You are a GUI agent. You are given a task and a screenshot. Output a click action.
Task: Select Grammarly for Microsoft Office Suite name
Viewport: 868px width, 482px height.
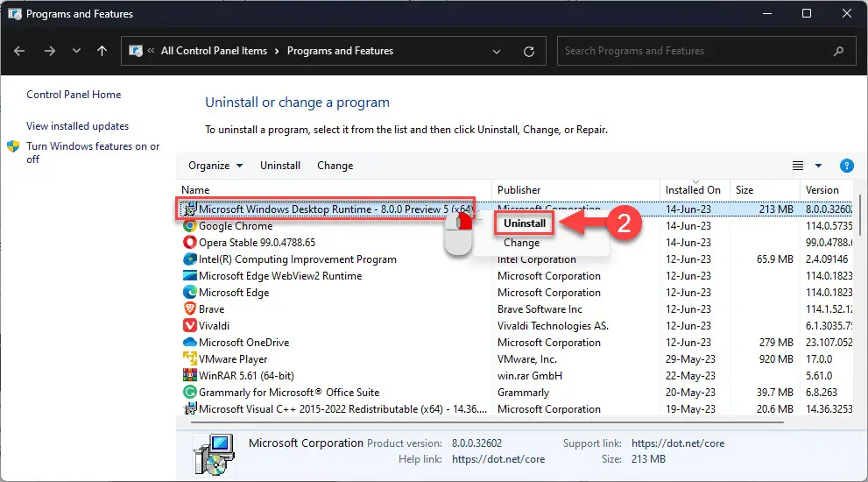pyautogui.click(x=289, y=393)
